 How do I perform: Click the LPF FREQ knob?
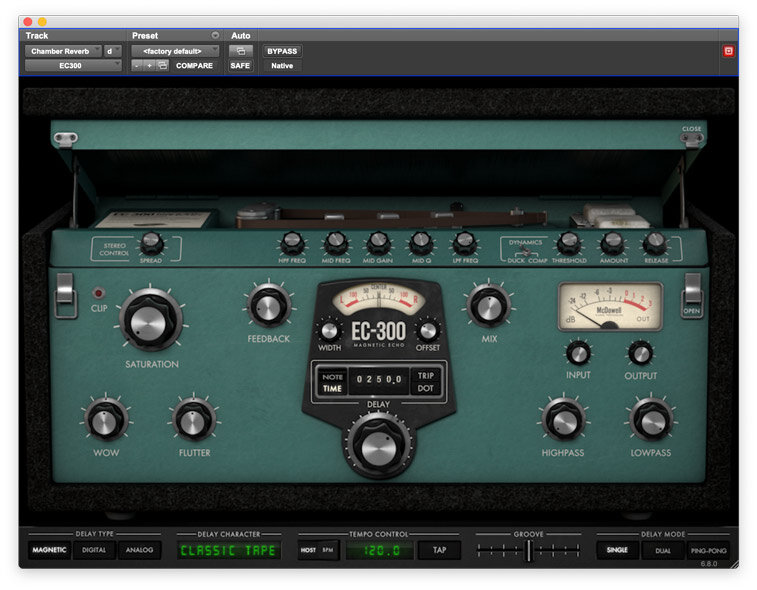click(x=465, y=243)
